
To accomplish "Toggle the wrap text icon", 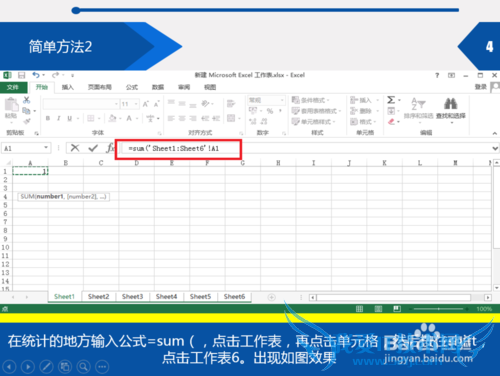I will 231,104.
